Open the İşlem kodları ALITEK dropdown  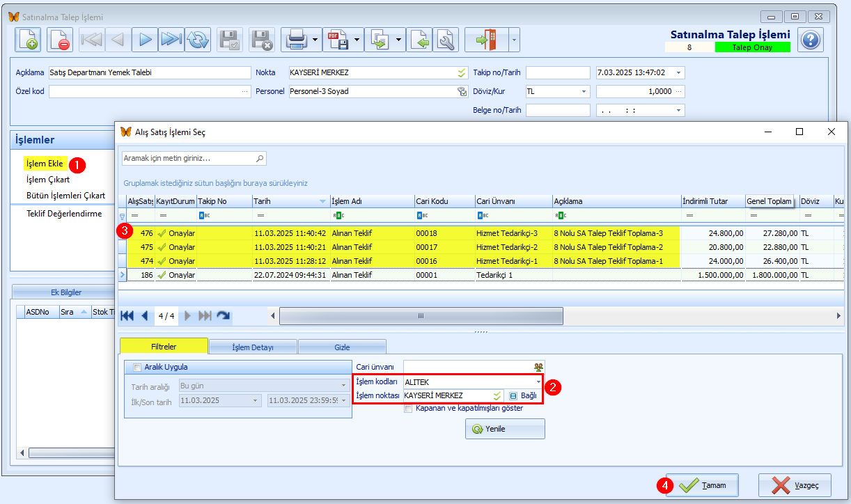pos(538,381)
